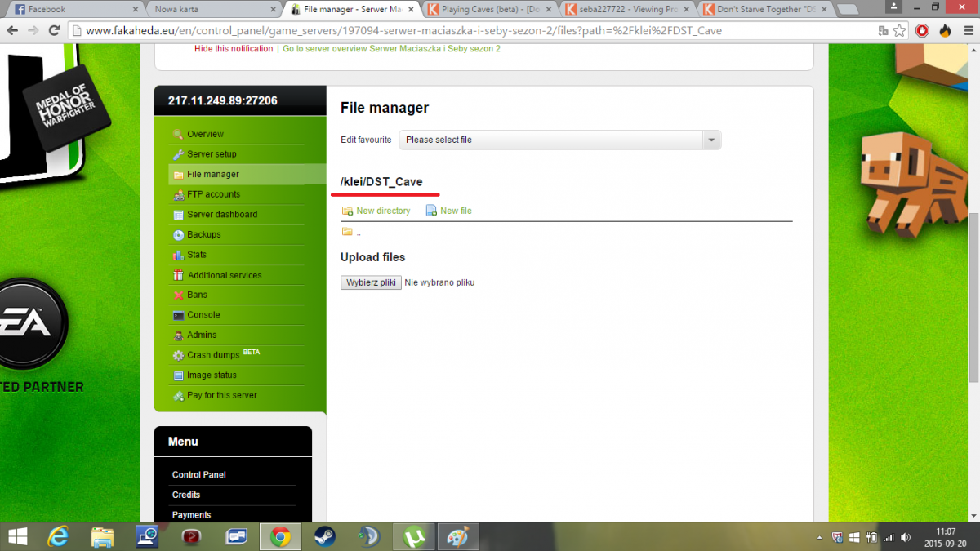The image size is (980, 551).
Task: Open the Windows Start button
Action: (18, 536)
